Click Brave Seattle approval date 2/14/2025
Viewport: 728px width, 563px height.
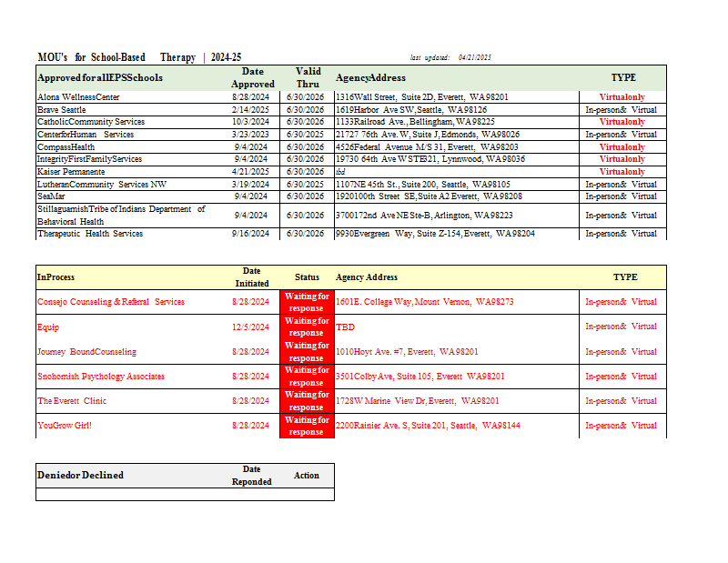click(251, 109)
